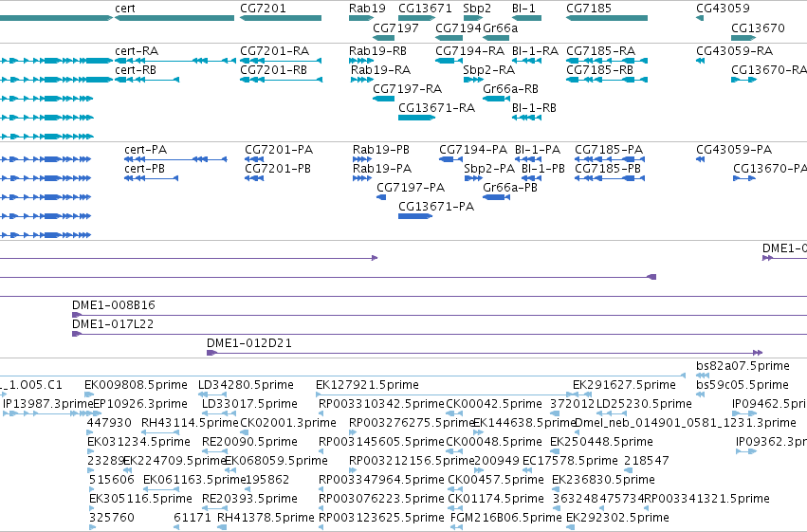Select BAC clone DME1-008B16
807x532 pixels.
click(x=114, y=305)
